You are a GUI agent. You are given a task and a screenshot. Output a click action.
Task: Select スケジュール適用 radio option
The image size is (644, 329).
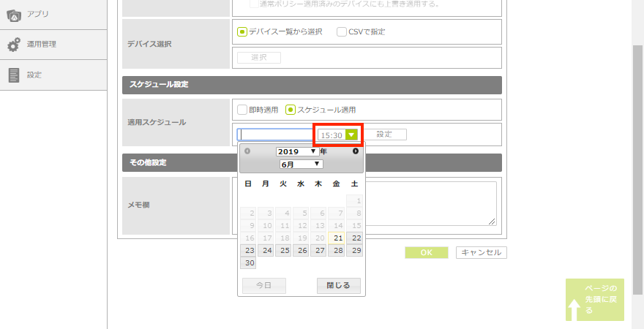coord(291,110)
